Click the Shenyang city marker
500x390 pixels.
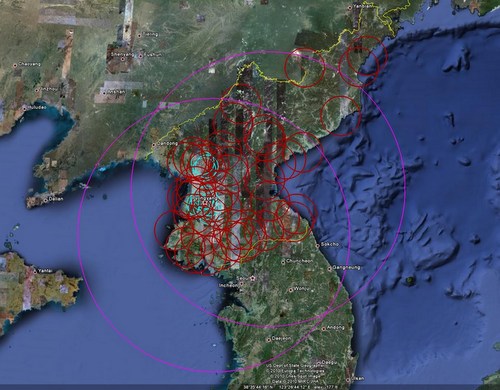pyautogui.click(x=123, y=59)
